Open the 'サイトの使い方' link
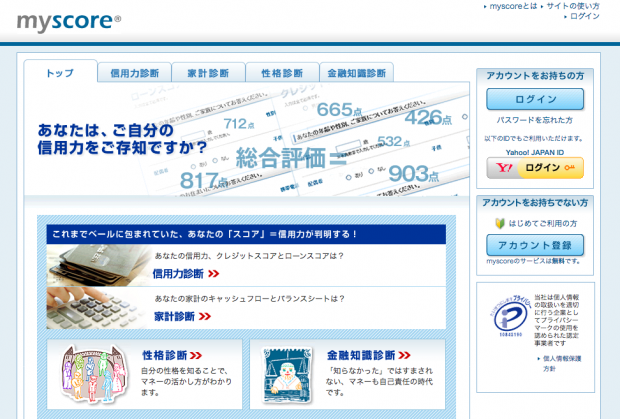620x419 pixels. click(x=573, y=6)
